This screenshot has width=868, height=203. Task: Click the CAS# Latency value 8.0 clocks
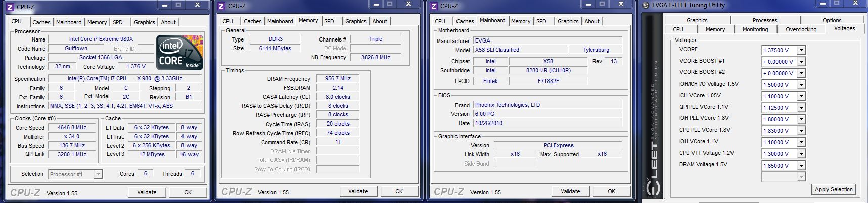coord(338,97)
